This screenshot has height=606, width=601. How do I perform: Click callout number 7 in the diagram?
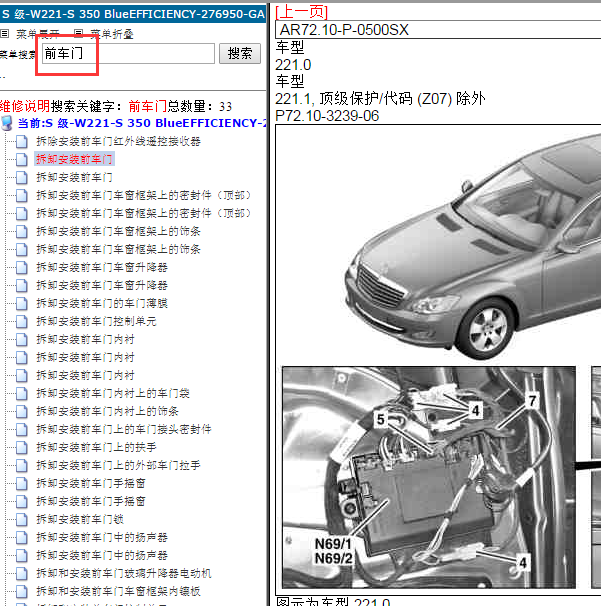(x=532, y=401)
